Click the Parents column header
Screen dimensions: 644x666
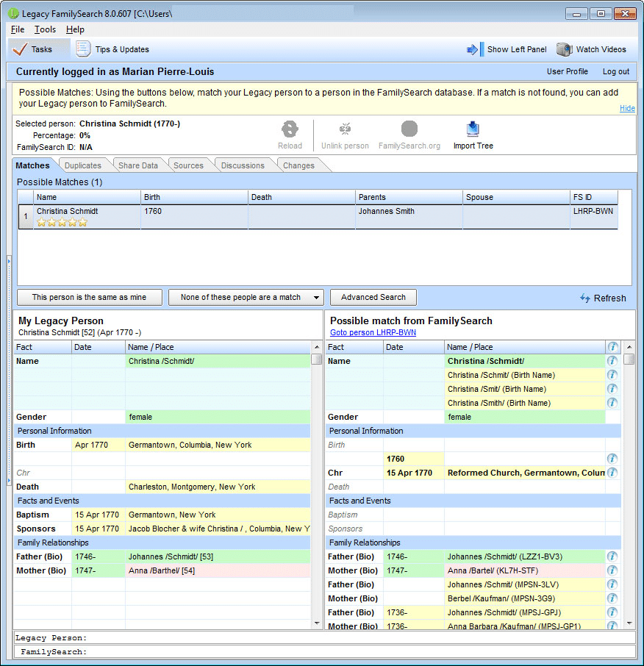point(409,197)
